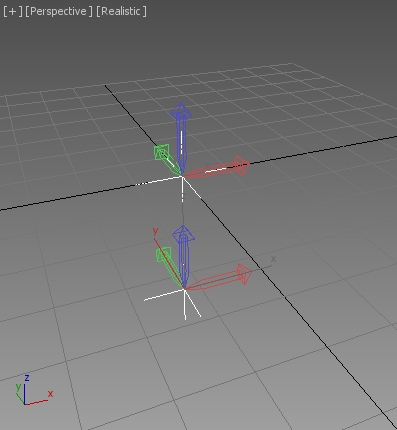Open the Perspective viewport view menu
Screen dimensions: 397x430
[x=59, y=11]
